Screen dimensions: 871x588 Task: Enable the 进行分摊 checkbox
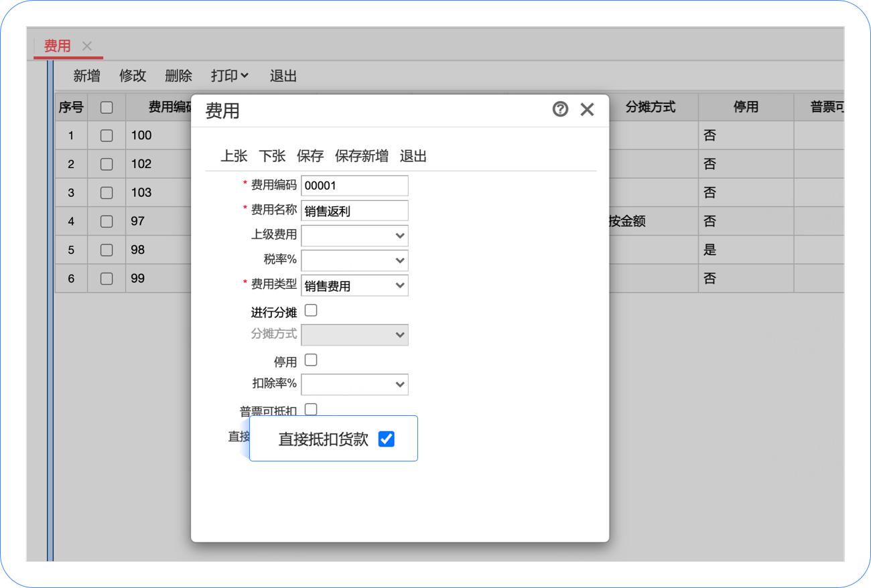point(311,311)
